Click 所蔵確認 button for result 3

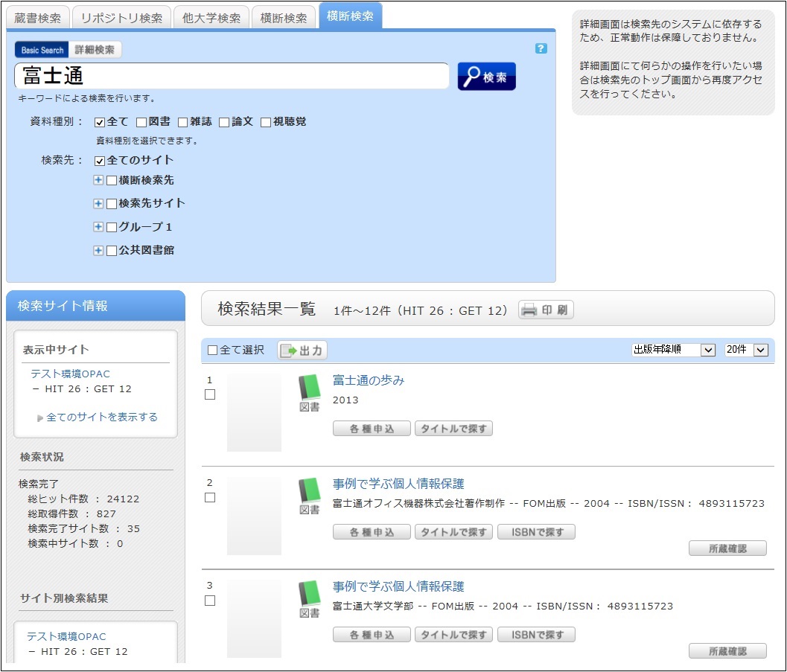[727, 651]
